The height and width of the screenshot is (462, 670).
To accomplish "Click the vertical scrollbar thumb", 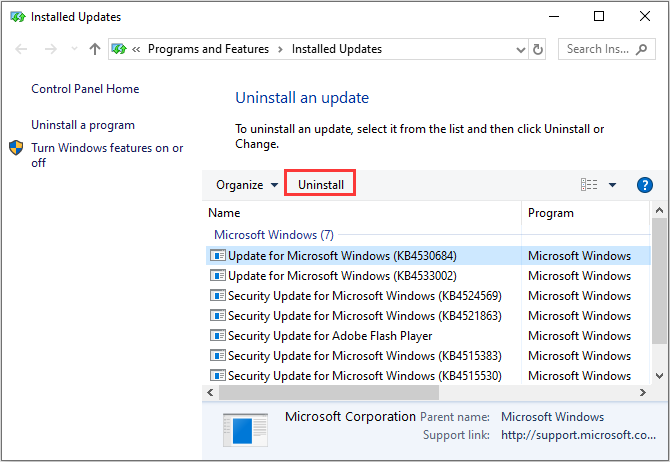I will (659, 281).
